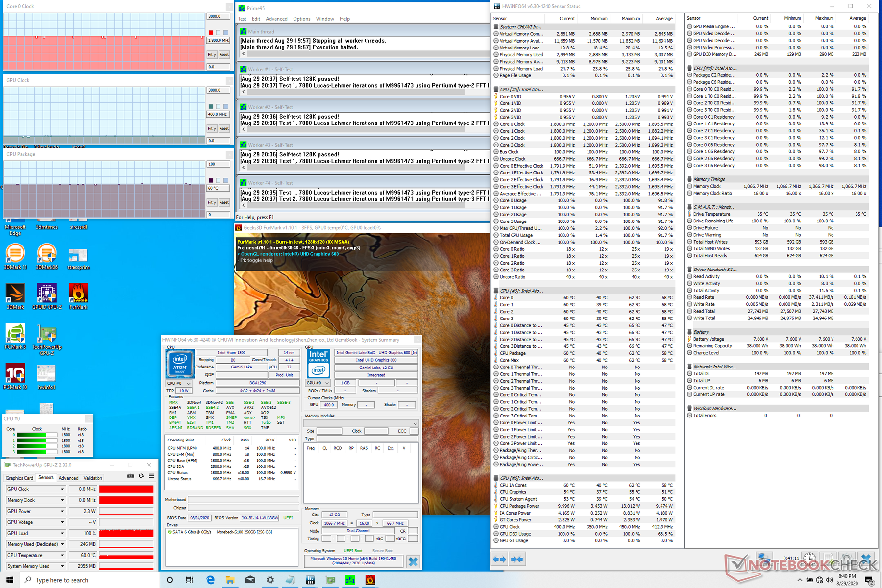Viewport: 882px width, 588px height.
Task: Open 3DMark desktop shortcut
Action: (16, 296)
